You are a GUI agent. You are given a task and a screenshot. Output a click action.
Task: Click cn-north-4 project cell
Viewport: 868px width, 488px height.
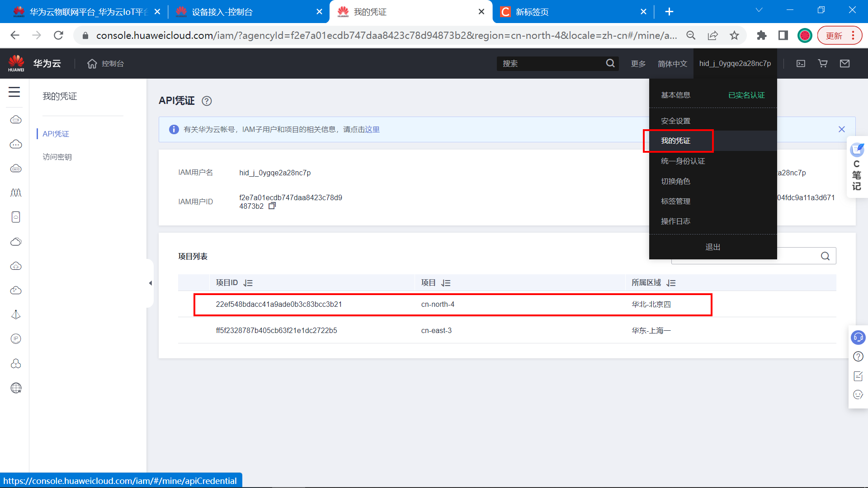click(438, 304)
